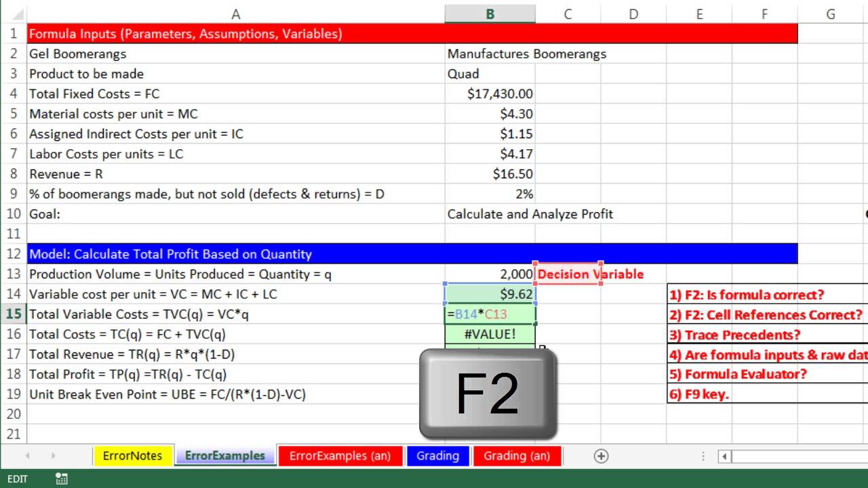This screenshot has height=488, width=868.
Task: Click the $4.17 labor cost cell
Action: tap(490, 154)
